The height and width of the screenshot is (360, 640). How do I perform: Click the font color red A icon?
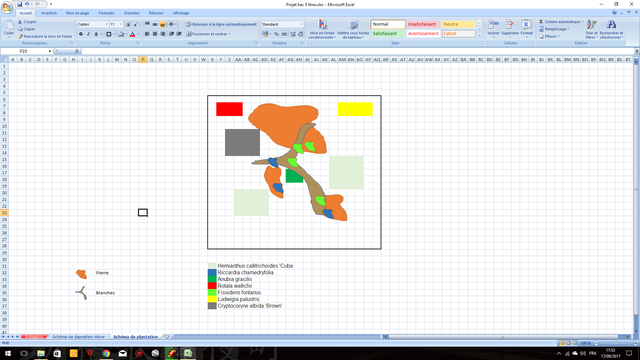pyautogui.click(x=132, y=34)
